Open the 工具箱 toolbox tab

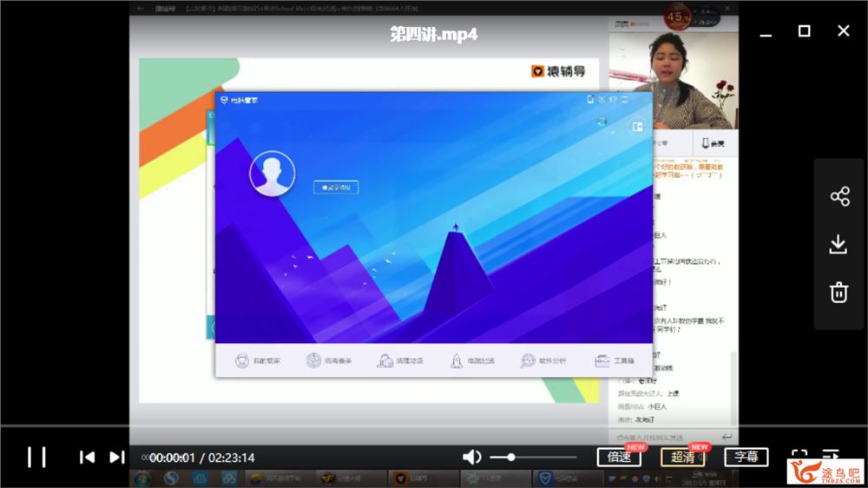(615, 360)
